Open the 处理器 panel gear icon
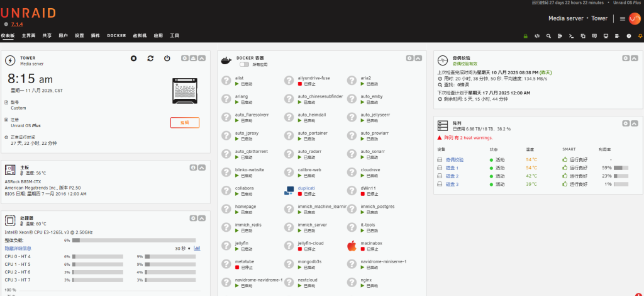644x296 pixels. (x=194, y=219)
